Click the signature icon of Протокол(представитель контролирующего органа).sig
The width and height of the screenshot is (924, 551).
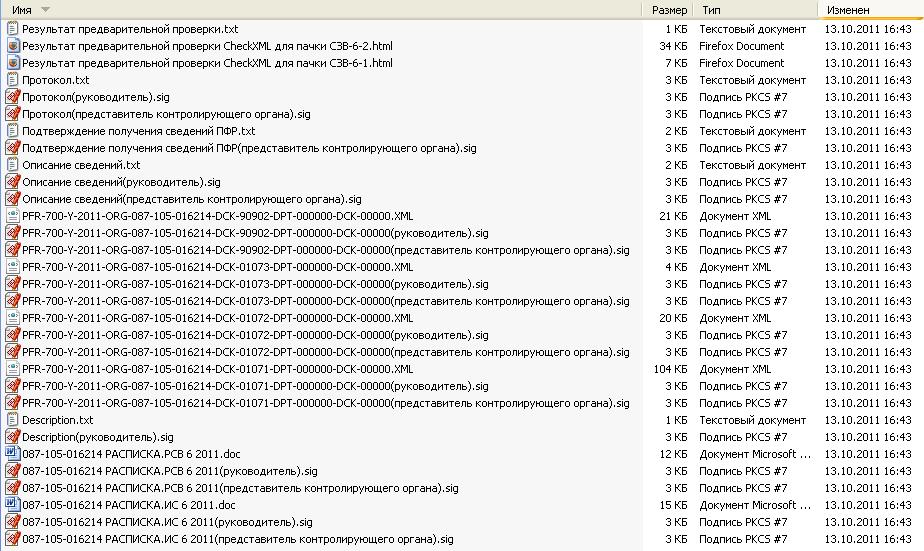[12, 114]
